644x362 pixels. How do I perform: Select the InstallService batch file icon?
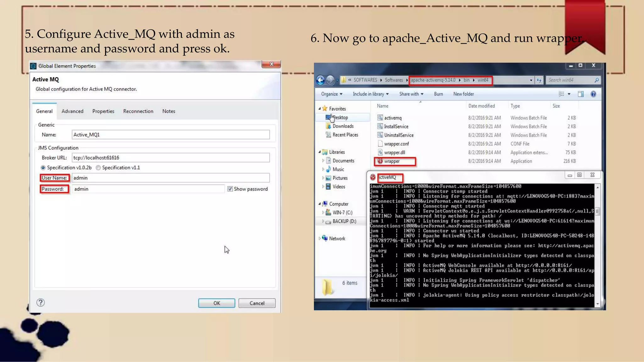[380, 126]
